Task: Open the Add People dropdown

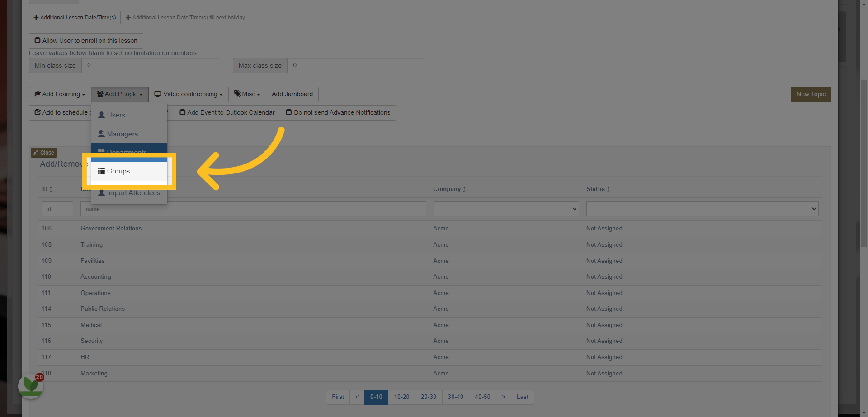Action: (120, 94)
